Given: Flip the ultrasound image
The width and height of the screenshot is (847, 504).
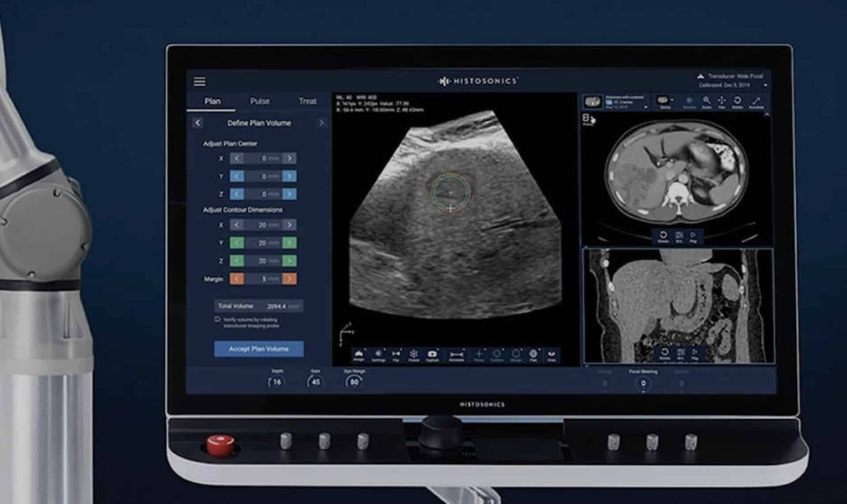Looking at the screenshot, I should (396, 355).
